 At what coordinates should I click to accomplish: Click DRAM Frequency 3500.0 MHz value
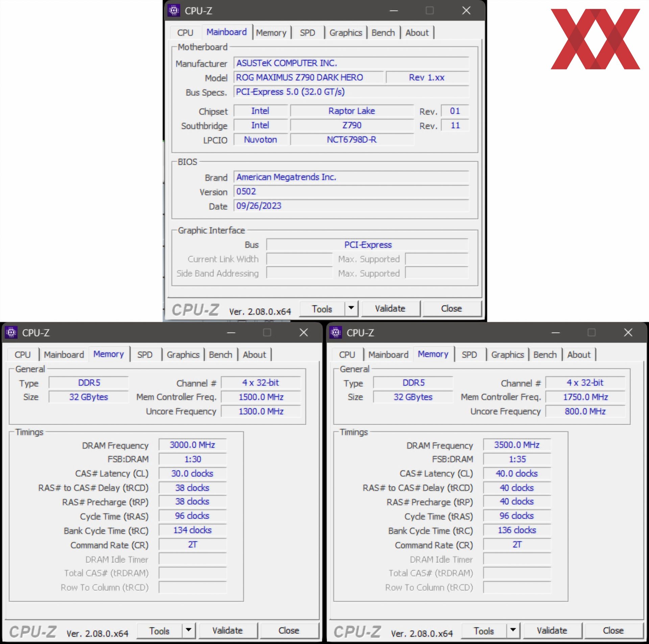517,445
